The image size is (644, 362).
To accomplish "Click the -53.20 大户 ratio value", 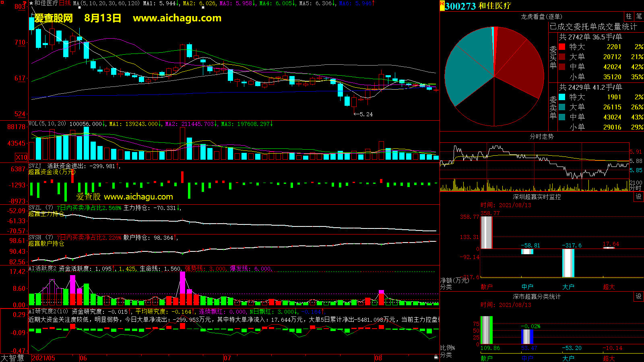I will tap(572, 348).
